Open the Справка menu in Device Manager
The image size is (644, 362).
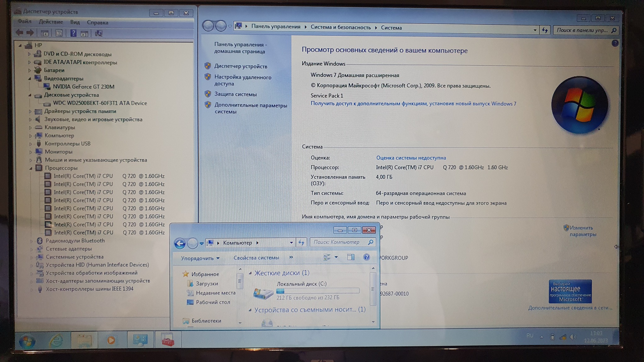click(97, 23)
